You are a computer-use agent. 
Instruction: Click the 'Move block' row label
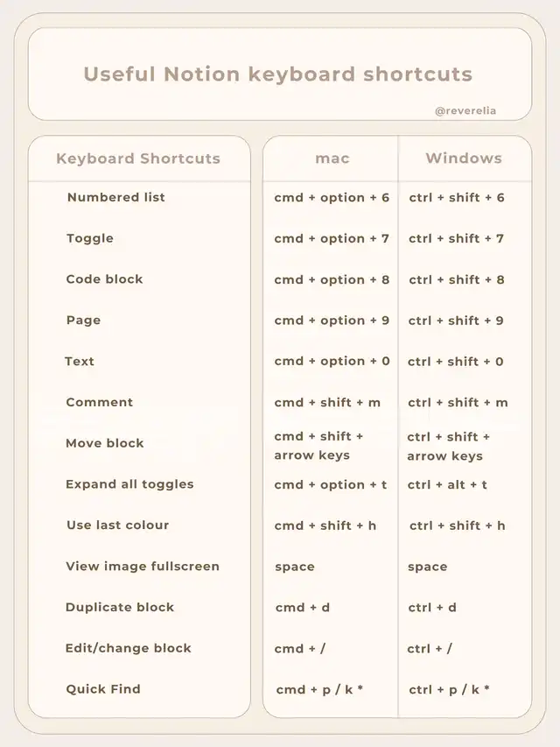pos(104,443)
